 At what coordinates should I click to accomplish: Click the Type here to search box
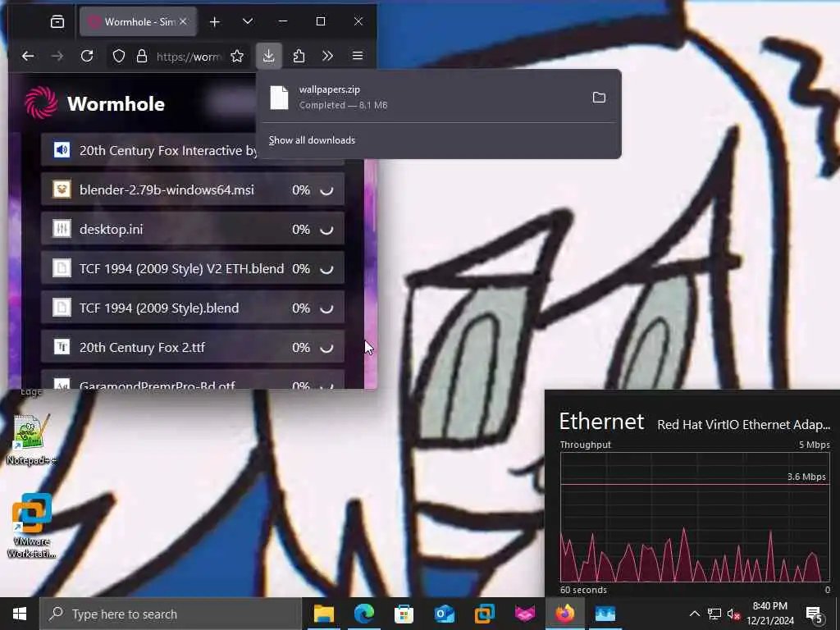pos(171,614)
